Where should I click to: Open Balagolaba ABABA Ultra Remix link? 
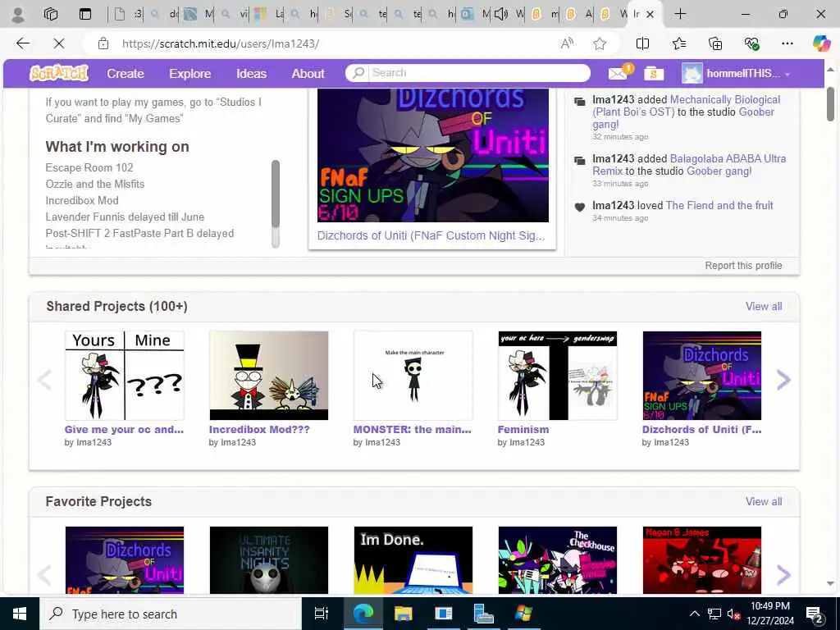tap(689, 164)
